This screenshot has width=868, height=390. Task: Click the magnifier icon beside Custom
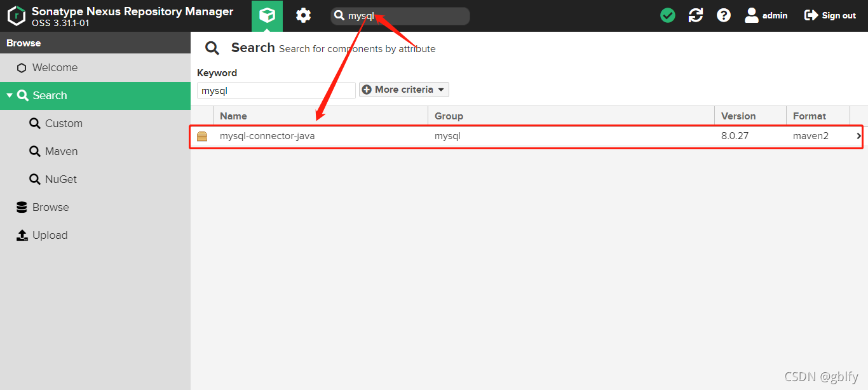click(x=35, y=123)
